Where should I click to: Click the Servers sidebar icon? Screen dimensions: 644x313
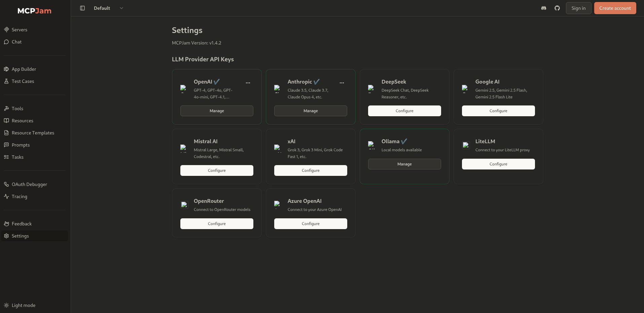pos(6,30)
